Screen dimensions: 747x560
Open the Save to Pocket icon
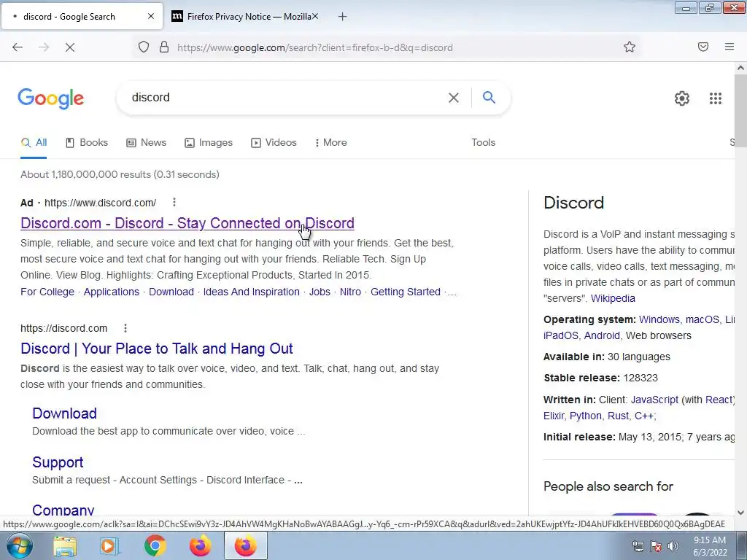pyautogui.click(x=703, y=47)
